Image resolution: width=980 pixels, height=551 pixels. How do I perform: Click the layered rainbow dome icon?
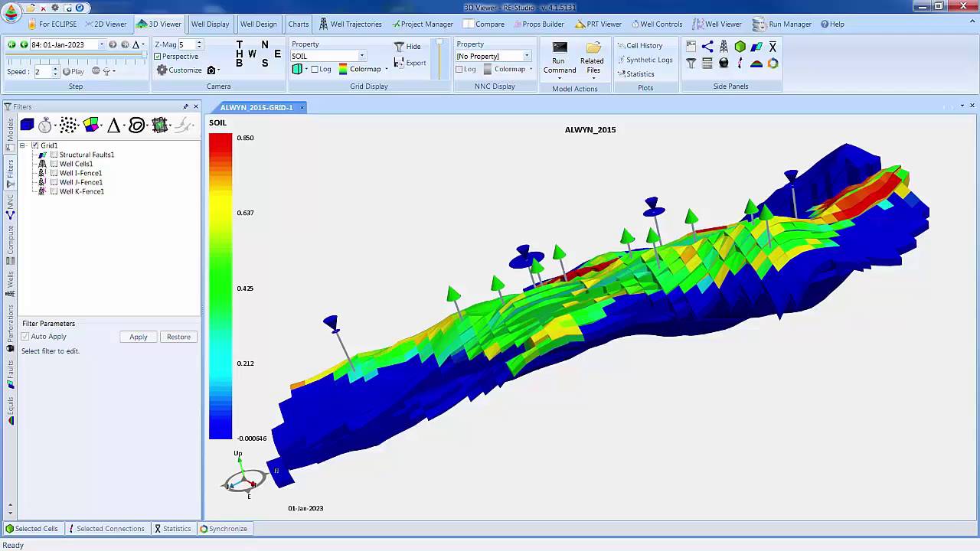tap(756, 64)
